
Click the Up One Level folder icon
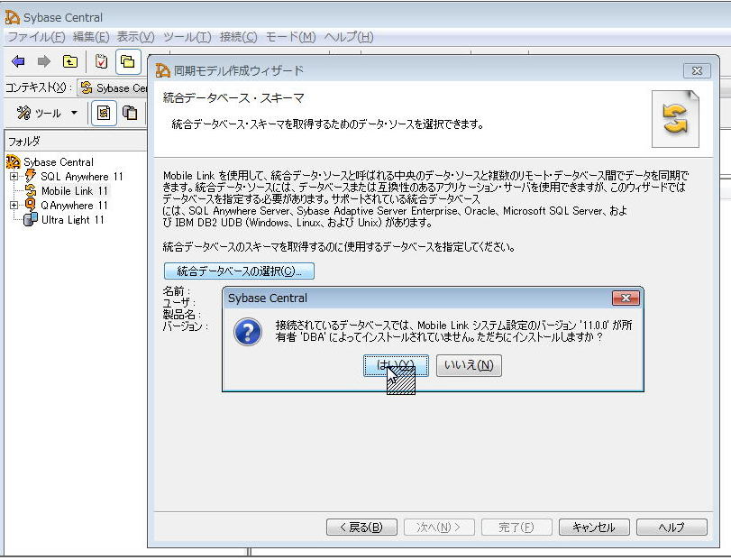point(70,61)
